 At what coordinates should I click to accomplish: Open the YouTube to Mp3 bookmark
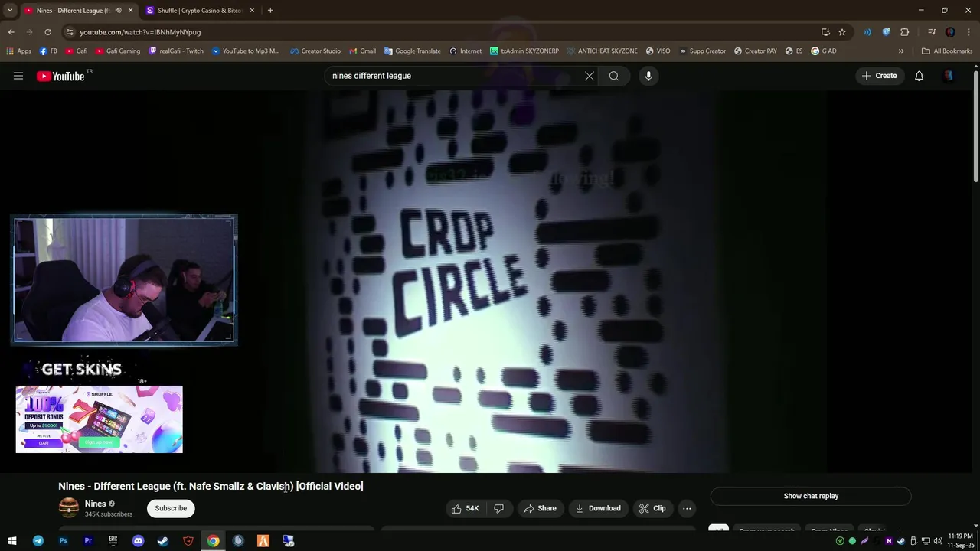point(246,51)
